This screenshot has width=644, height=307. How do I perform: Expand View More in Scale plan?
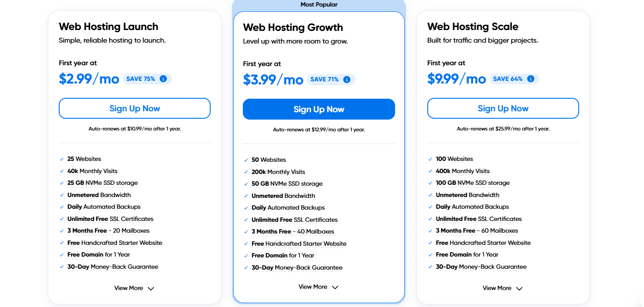(x=502, y=288)
